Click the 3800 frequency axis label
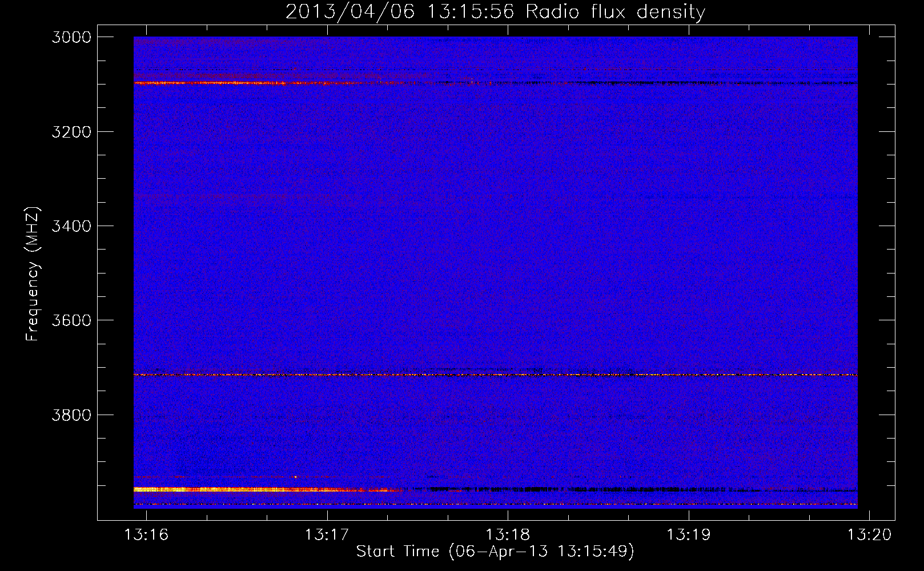 point(71,415)
